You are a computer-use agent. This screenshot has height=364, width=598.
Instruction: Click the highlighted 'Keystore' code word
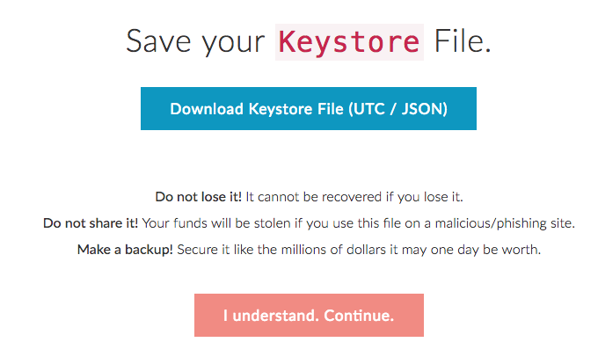tap(349, 41)
